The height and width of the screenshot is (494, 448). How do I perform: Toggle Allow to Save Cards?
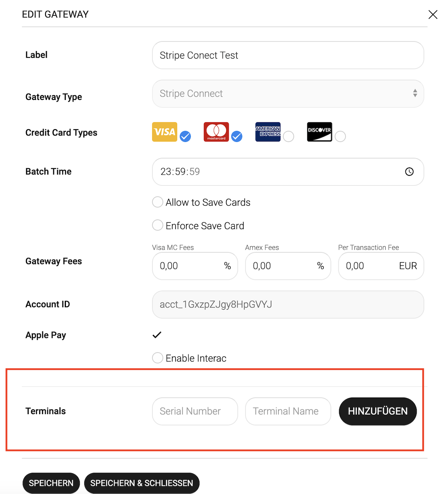tap(158, 202)
